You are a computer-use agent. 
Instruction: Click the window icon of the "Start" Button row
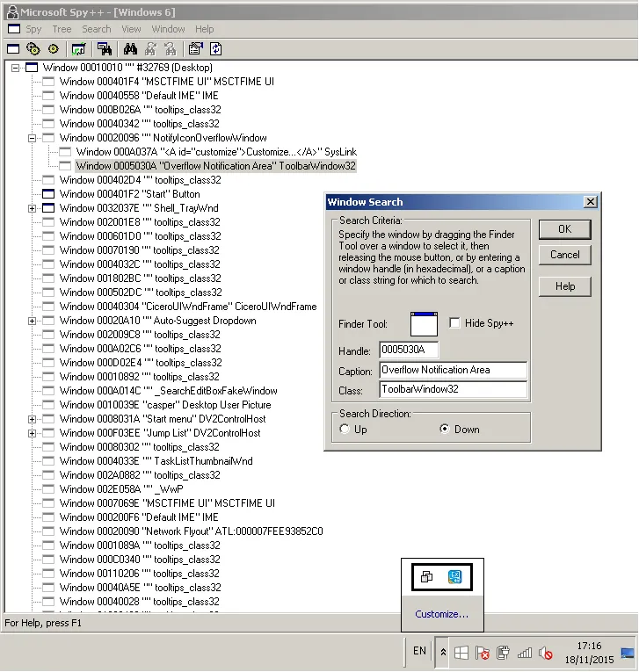pyautogui.click(x=48, y=194)
